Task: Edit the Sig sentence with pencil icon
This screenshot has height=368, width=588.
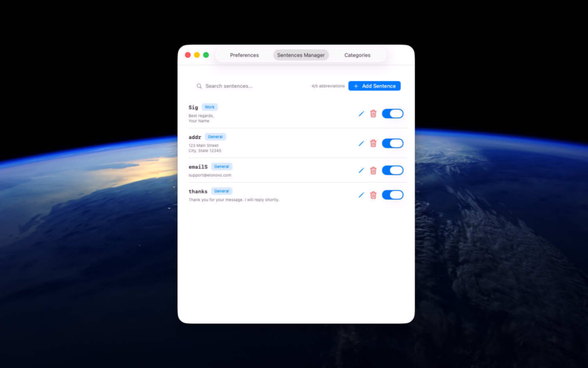Action: 361,114
